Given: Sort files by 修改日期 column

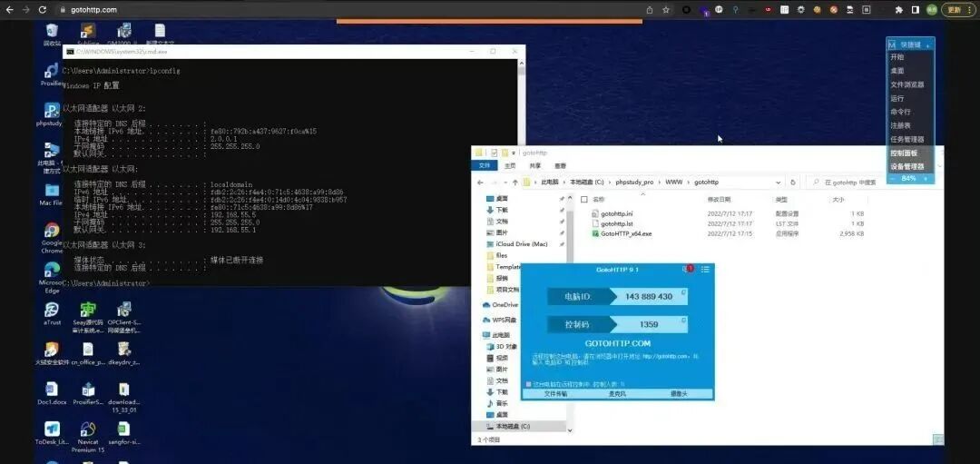Looking at the screenshot, I should point(719,200).
